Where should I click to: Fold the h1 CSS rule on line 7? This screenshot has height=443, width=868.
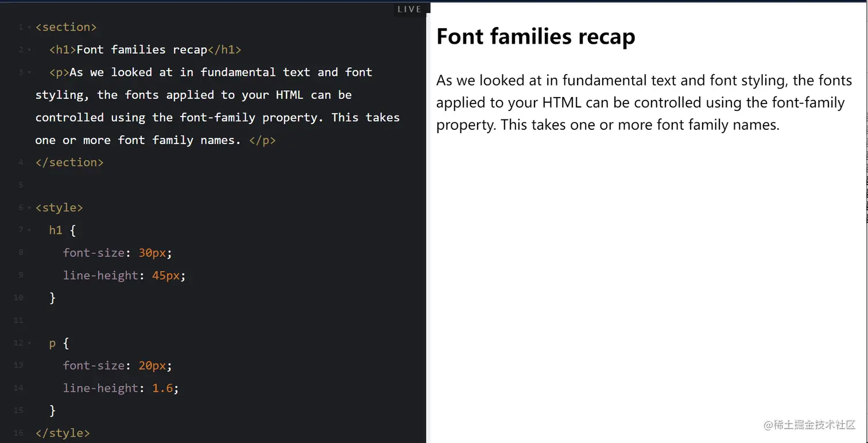pos(29,230)
